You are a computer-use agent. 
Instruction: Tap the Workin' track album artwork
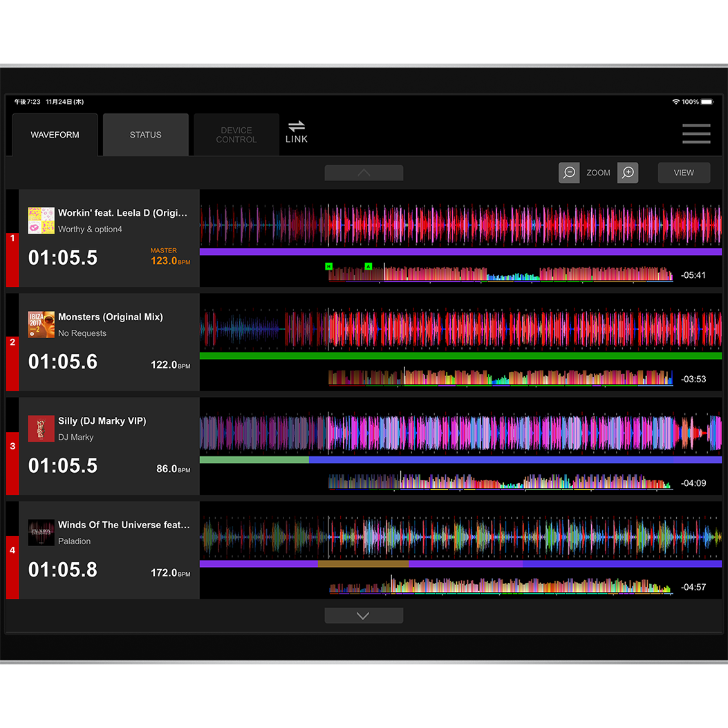coord(41,221)
